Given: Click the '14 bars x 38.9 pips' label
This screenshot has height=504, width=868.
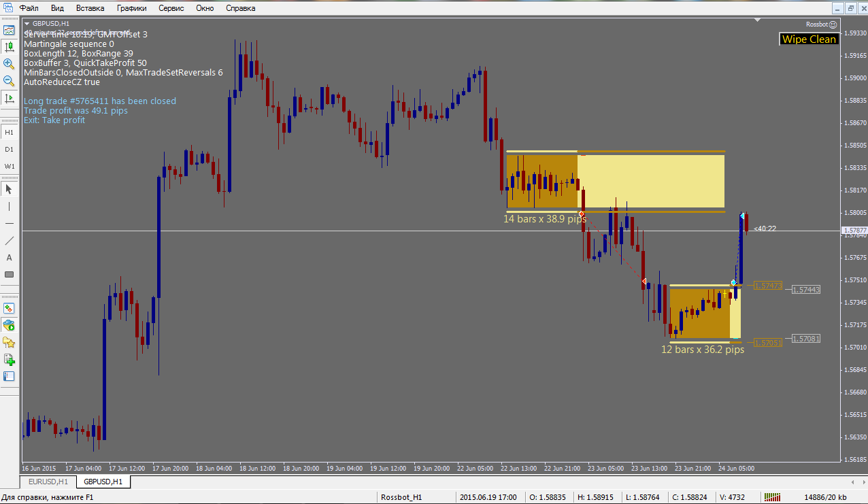Looking at the screenshot, I should [545, 219].
